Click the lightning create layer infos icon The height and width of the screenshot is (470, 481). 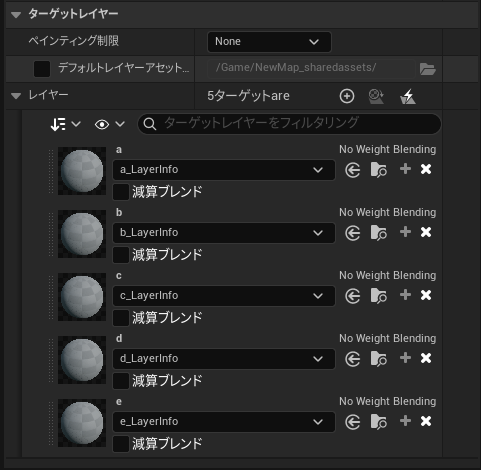[x=408, y=96]
